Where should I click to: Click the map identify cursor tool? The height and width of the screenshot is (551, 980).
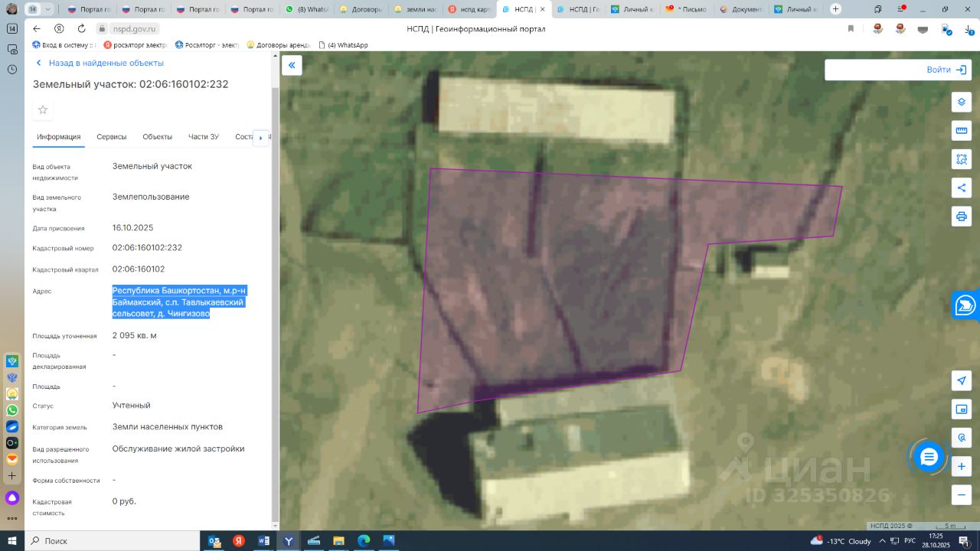pos(962,438)
